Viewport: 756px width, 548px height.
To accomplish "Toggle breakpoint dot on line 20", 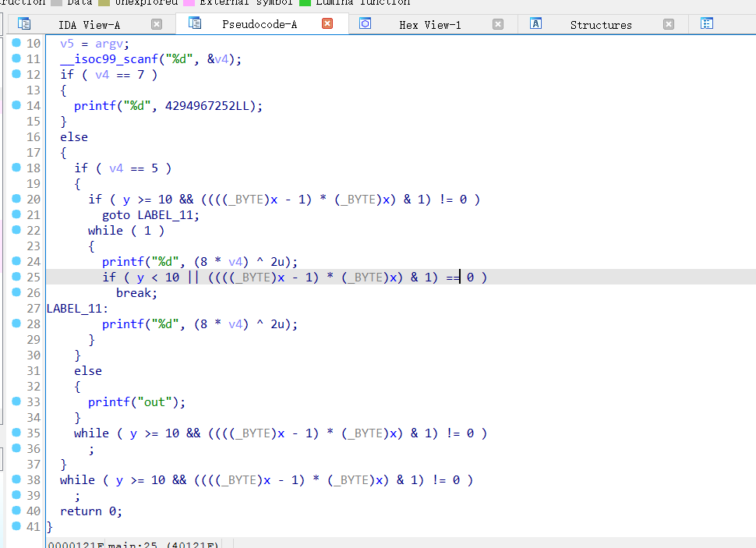I will 16,198.
